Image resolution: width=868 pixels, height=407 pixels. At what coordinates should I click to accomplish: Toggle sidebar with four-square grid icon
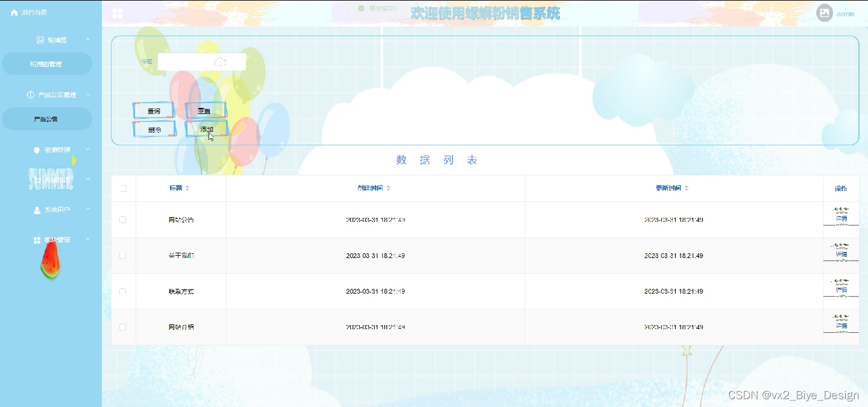(x=118, y=13)
